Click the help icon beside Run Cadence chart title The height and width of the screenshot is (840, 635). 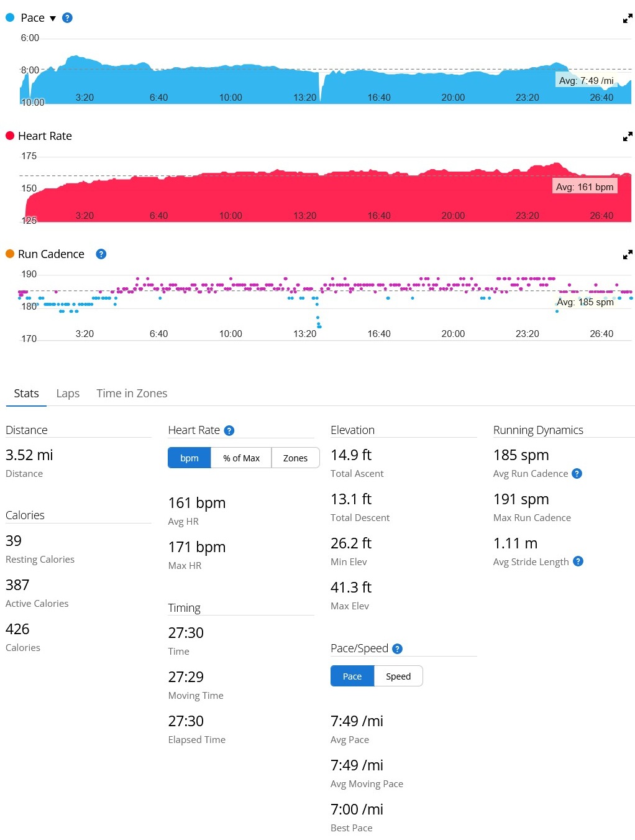[x=101, y=254]
